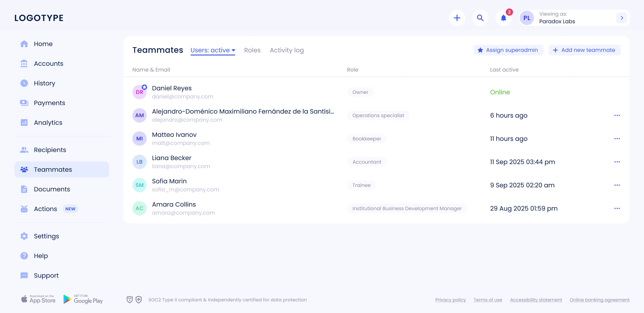Open more options for Matteo Ivanov

(x=617, y=138)
